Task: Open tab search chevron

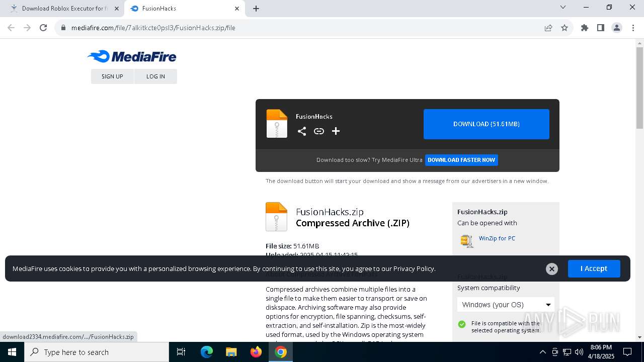Action: [x=563, y=8]
